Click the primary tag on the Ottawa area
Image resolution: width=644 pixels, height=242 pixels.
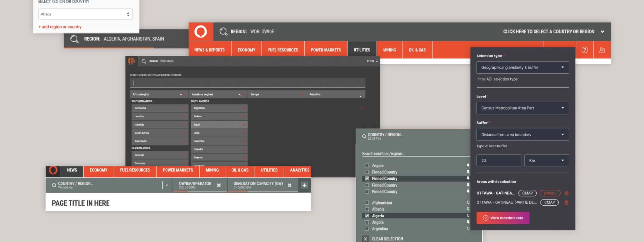[550, 193]
